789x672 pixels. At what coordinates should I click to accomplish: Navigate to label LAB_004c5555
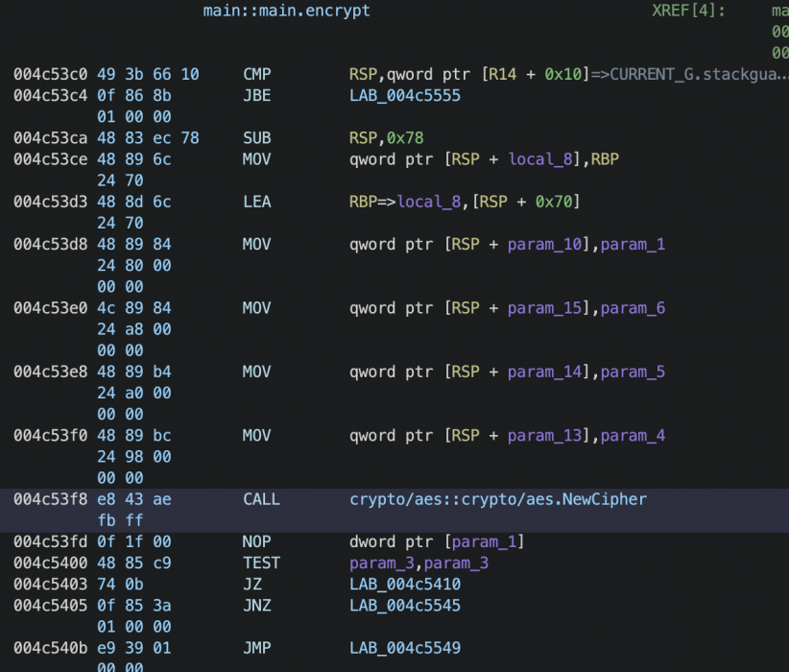405,95
